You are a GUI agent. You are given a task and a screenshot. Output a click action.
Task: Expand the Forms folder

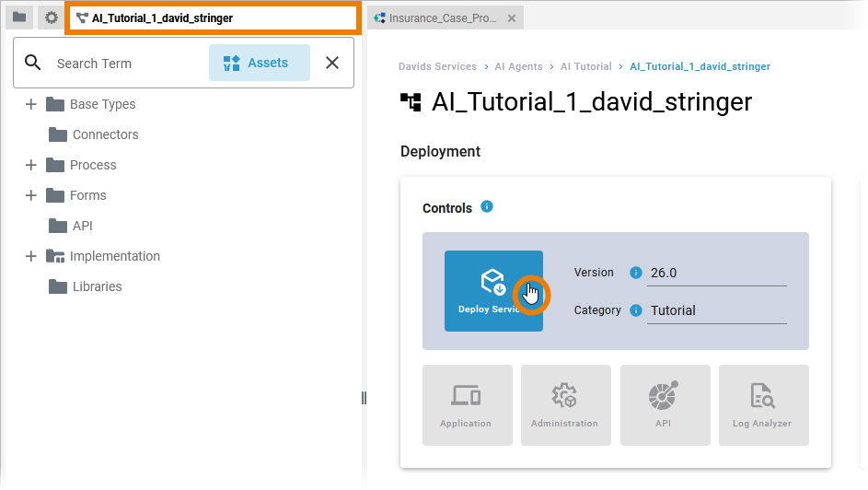(x=30, y=195)
